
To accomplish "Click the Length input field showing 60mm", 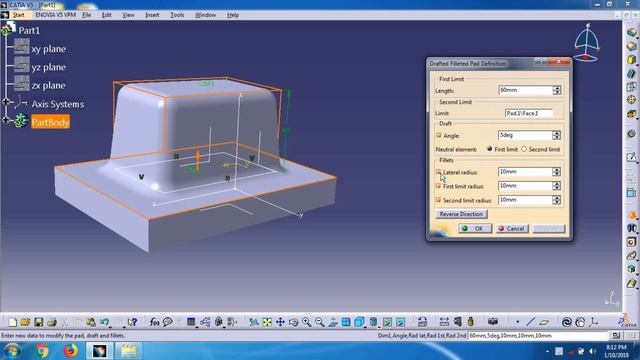I will [x=526, y=90].
